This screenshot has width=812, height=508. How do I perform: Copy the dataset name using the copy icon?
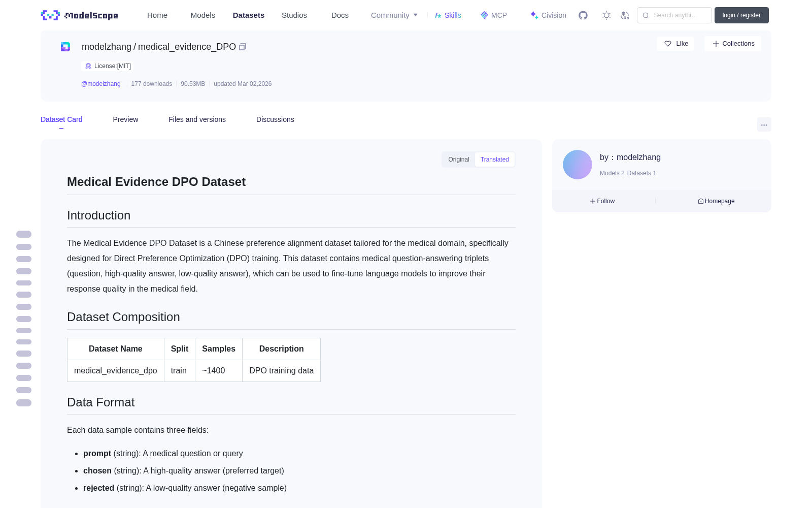click(243, 47)
